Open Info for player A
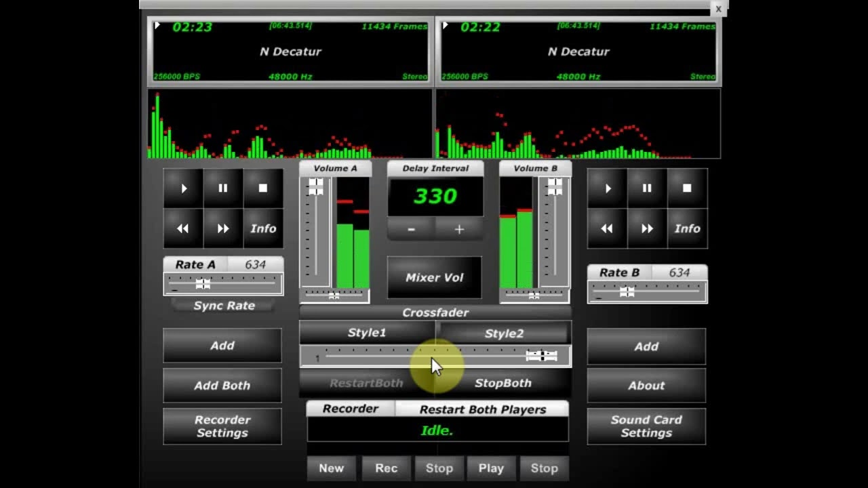868x488 pixels. tap(263, 228)
